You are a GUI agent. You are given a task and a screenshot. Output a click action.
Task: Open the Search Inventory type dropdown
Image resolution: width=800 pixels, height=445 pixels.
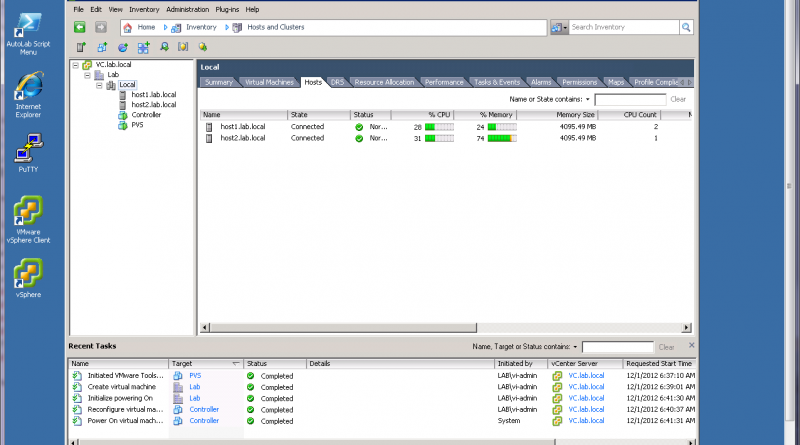[x=559, y=28]
